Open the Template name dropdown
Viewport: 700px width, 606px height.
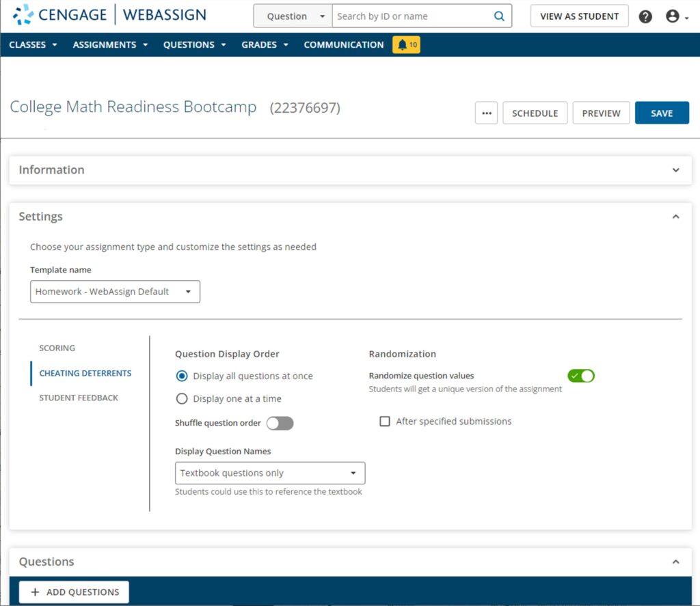point(115,291)
